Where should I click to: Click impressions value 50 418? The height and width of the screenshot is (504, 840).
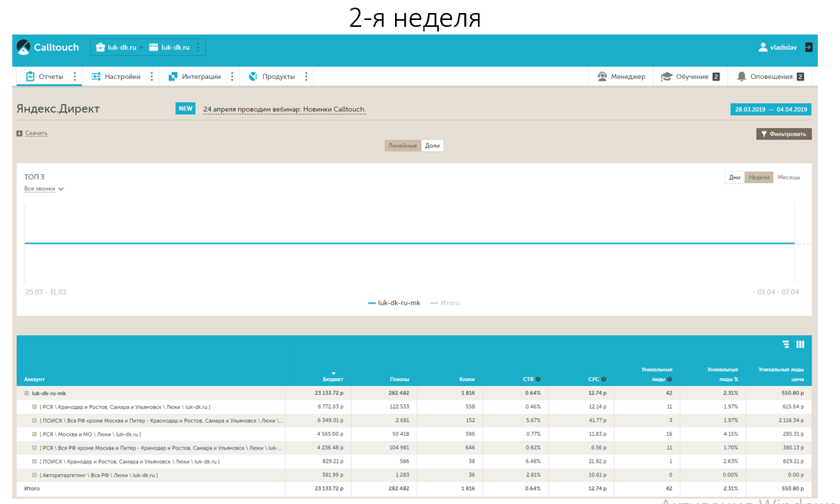click(x=400, y=434)
